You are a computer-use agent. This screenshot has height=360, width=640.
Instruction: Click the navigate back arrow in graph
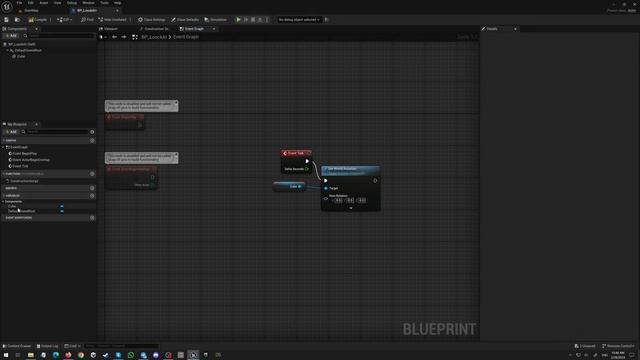114,37
